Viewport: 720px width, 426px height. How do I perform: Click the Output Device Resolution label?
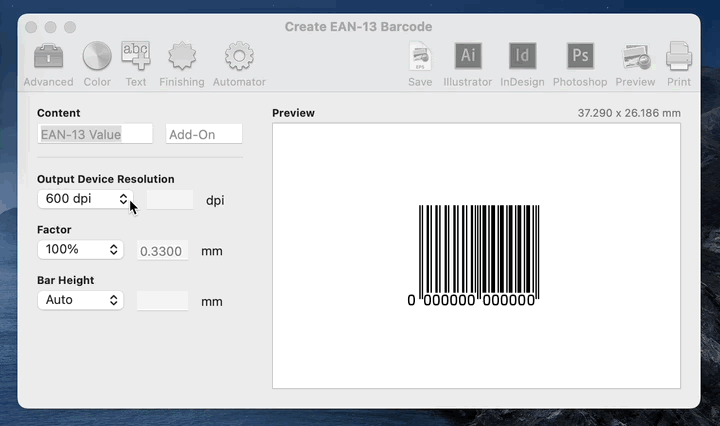(106, 179)
